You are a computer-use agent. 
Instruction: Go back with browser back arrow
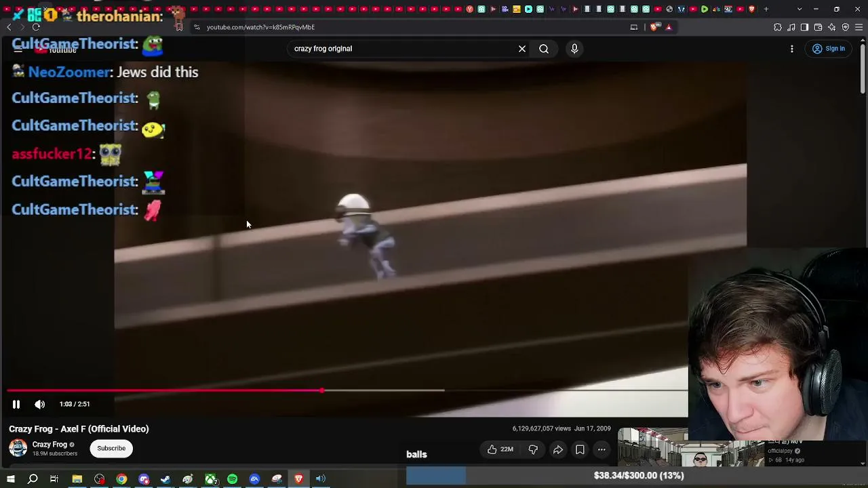9,27
